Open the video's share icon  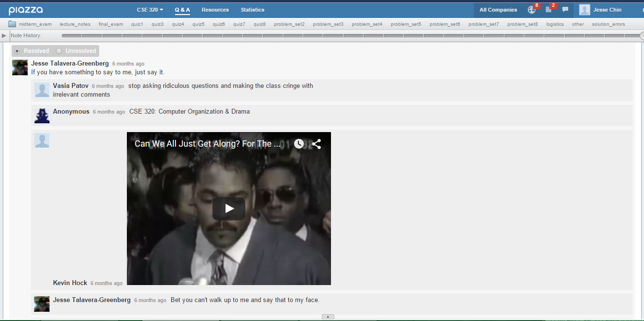(x=316, y=144)
